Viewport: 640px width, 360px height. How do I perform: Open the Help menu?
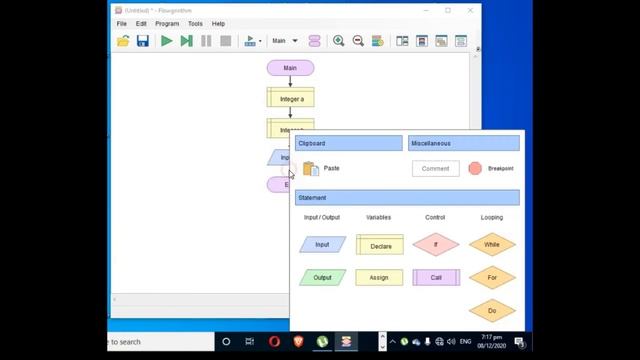[218, 24]
